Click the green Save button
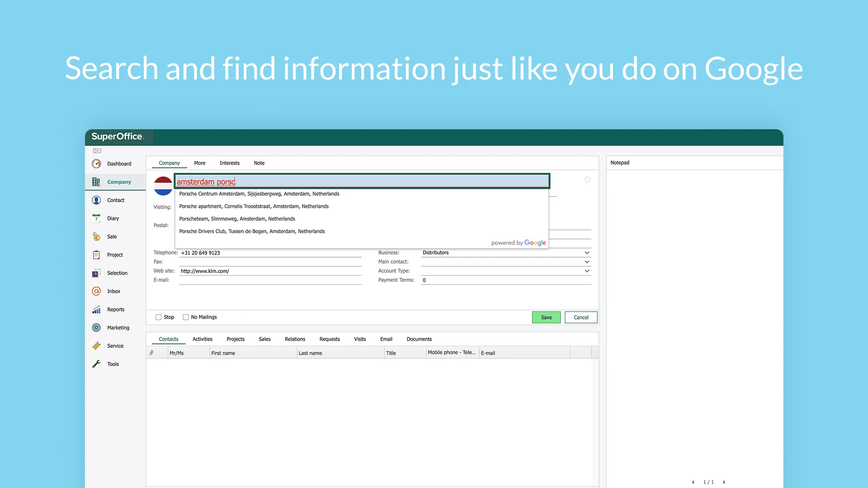 pos(546,317)
